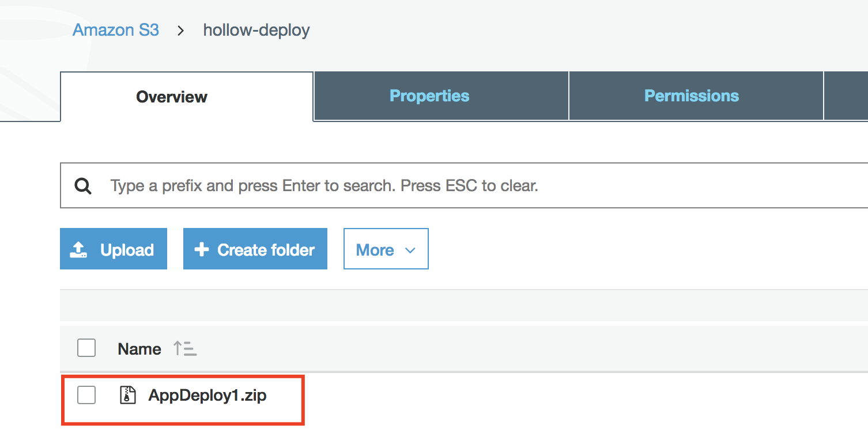This screenshot has height=441, width=868.
Task: Click the upload tray icon
Action: point(78,249)
